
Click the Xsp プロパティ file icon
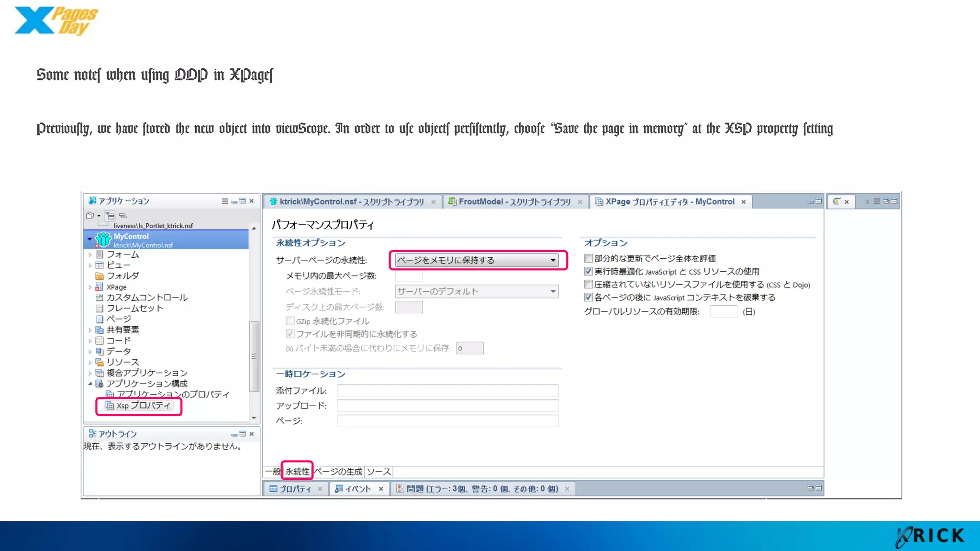coord(110,406)
